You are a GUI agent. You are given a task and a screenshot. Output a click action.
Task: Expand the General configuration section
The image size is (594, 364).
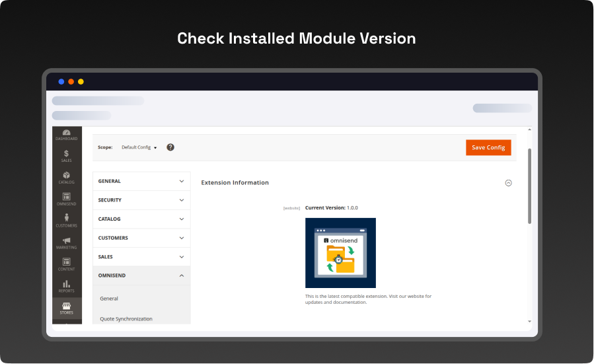click(x=141, y=181)
